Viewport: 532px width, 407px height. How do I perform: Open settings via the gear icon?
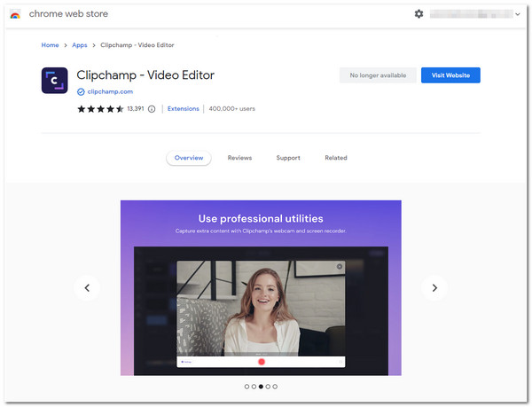[x=419, y=14]
